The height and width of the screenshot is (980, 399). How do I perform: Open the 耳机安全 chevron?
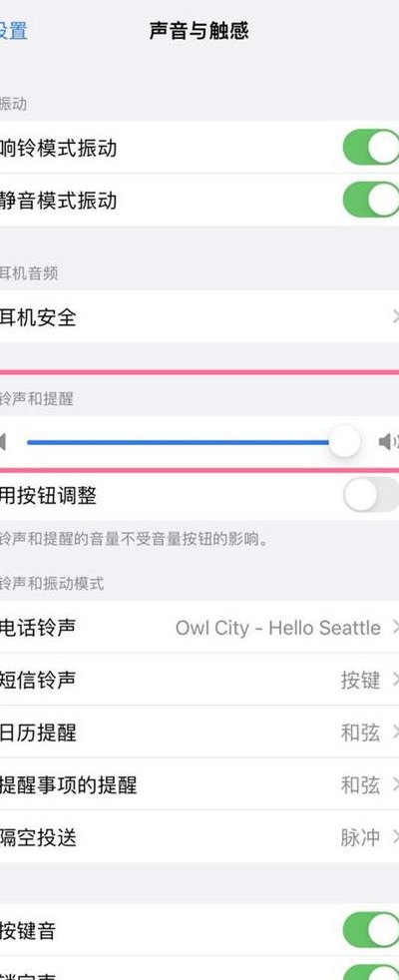click(x=395, y=317)
